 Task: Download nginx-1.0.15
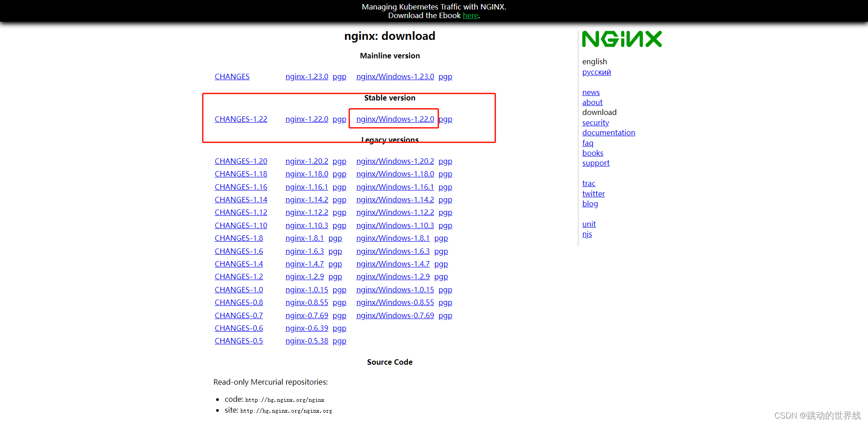(307, 290)
